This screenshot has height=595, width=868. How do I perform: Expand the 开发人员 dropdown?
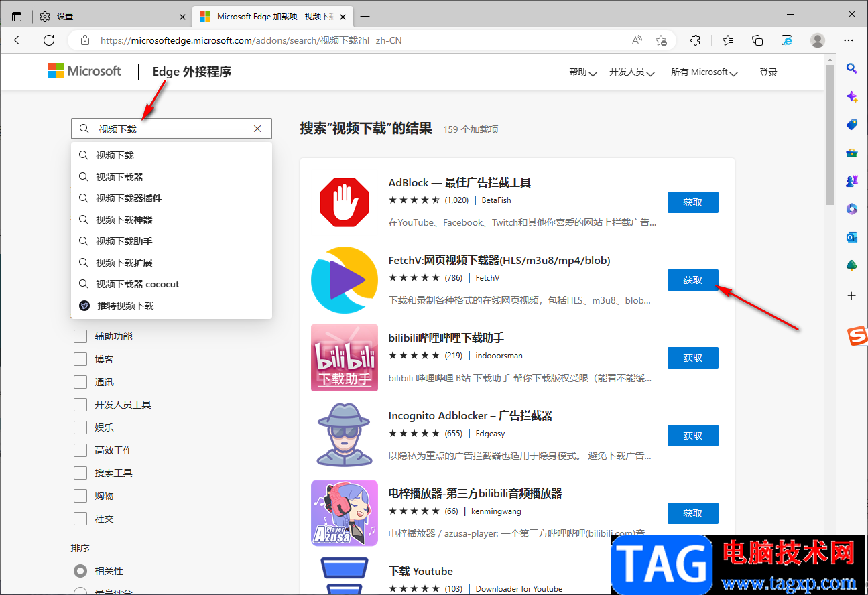[x=631, y=72]
